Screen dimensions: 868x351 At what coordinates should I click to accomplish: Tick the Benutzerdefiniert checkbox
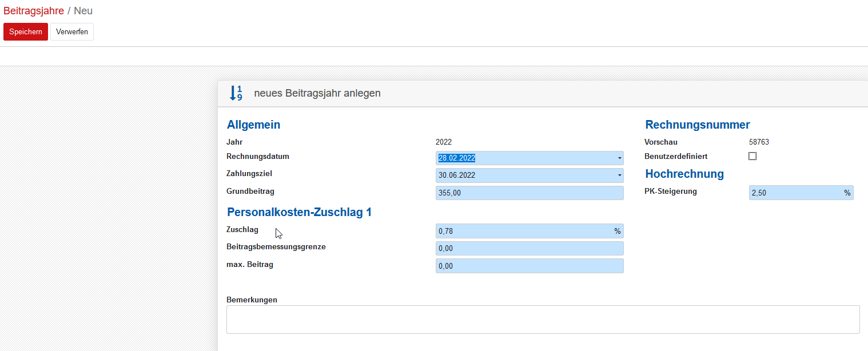point(752,156)
